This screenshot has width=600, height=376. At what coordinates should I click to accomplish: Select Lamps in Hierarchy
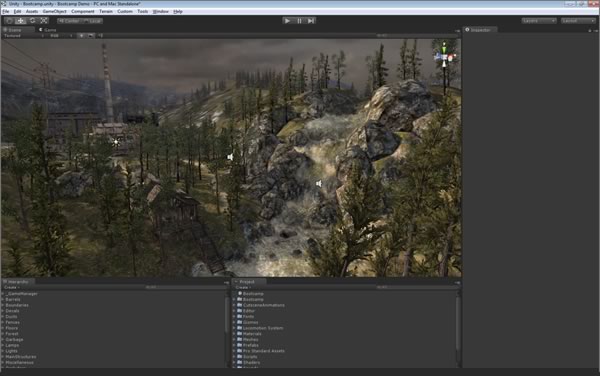tap(12, 345)
